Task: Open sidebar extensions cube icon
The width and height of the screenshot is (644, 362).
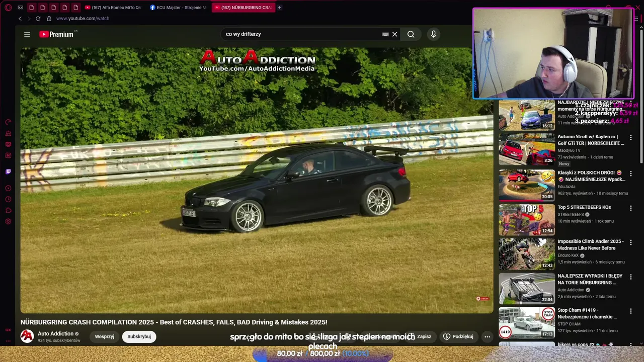Action: coord(8,210)
